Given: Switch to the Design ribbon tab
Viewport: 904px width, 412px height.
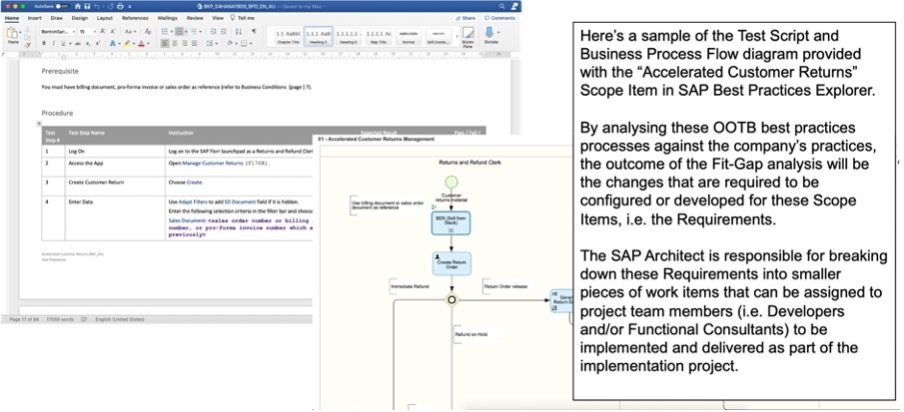Looking at the screenshot, I should tap(80, 18).
